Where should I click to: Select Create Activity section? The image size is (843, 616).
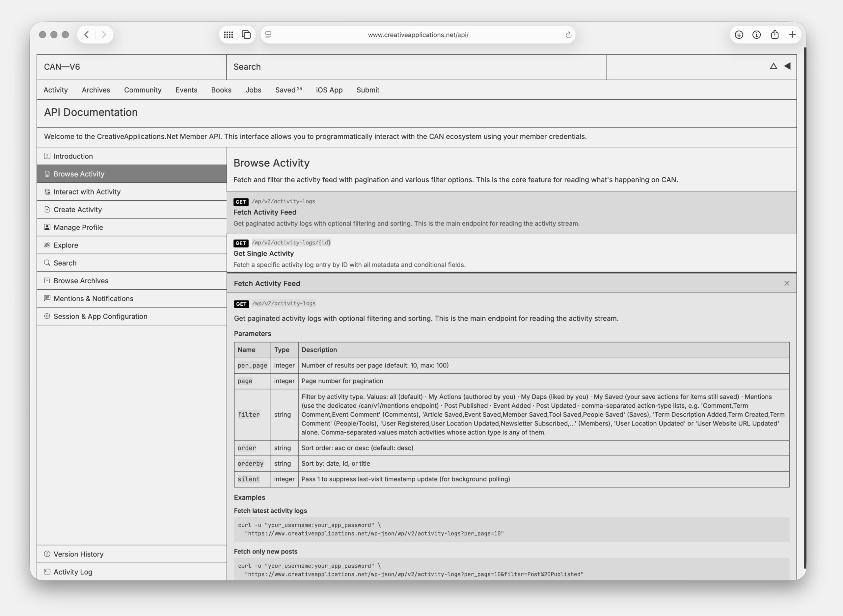click(x=132, y=209)
